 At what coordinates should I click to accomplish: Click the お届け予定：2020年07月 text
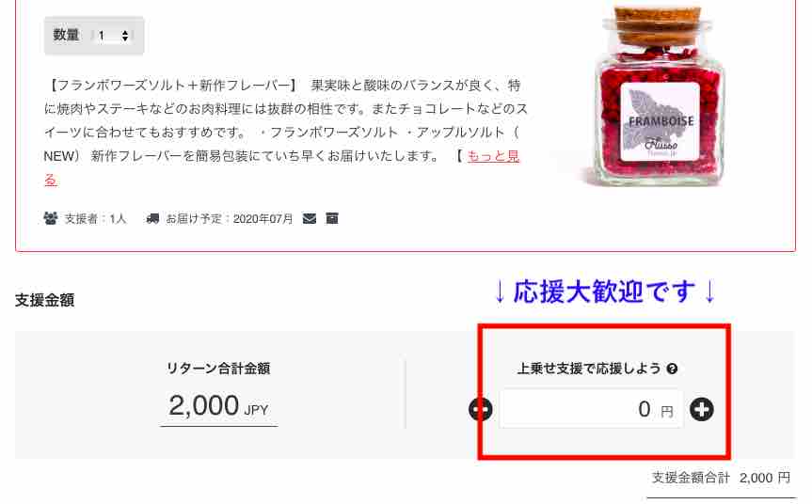[x=229, y=218]
